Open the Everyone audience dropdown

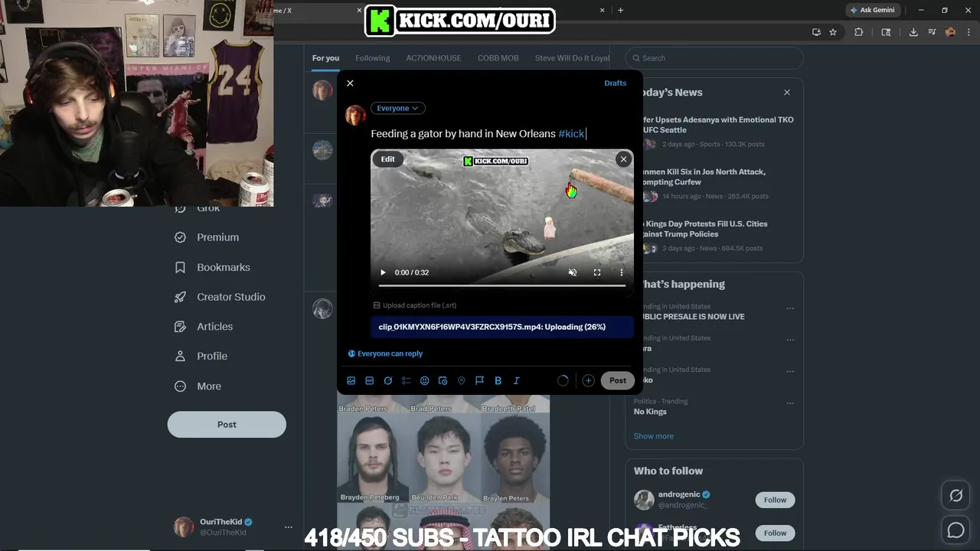(397, 108)
